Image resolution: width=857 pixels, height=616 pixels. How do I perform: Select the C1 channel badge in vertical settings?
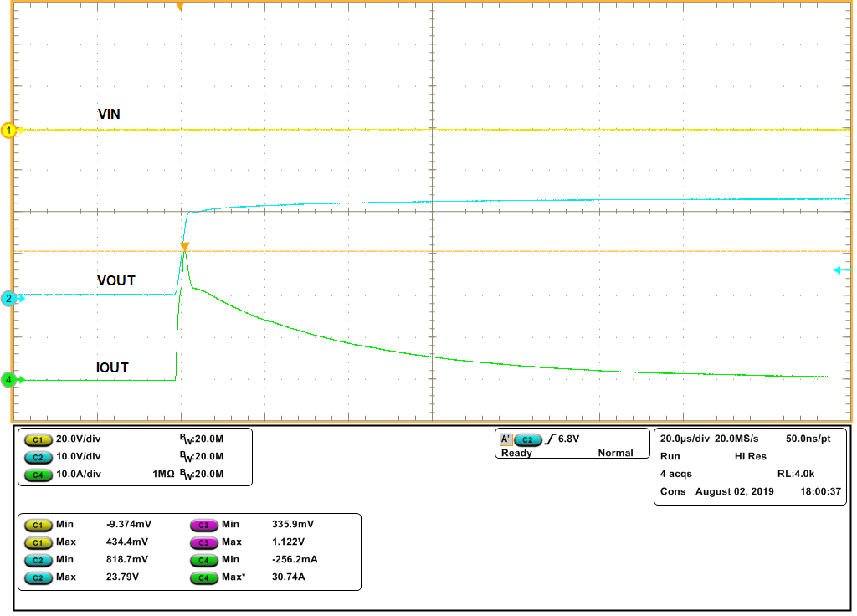click(38, 438)
